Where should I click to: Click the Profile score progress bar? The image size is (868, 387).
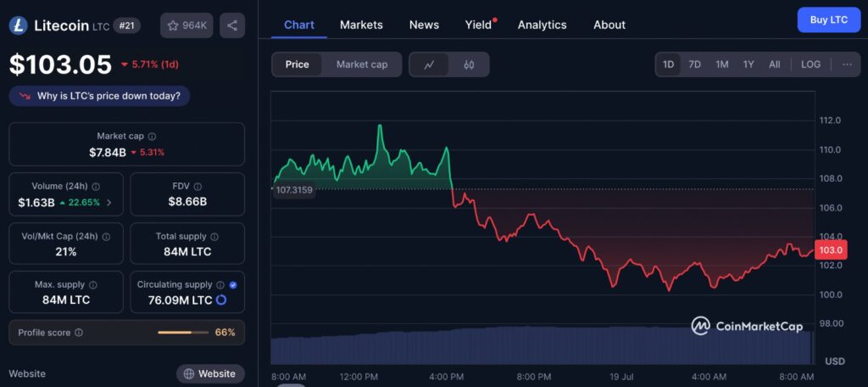point(183,333)
